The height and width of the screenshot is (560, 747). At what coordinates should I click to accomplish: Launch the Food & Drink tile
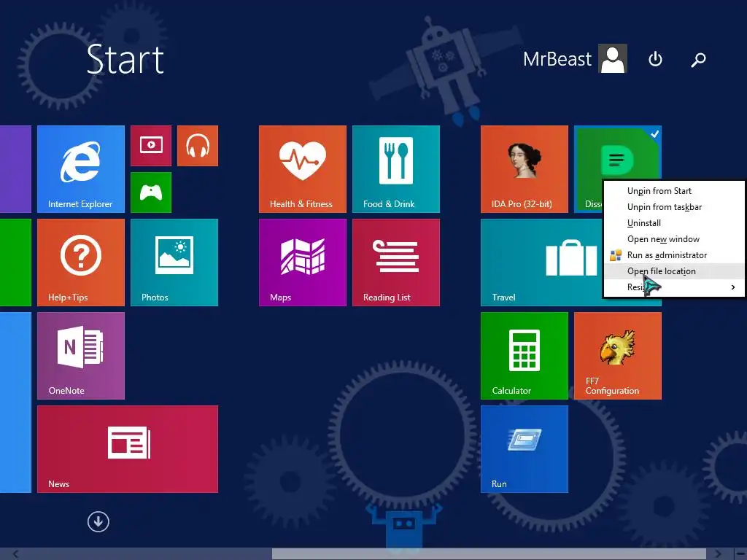point(396,169)
